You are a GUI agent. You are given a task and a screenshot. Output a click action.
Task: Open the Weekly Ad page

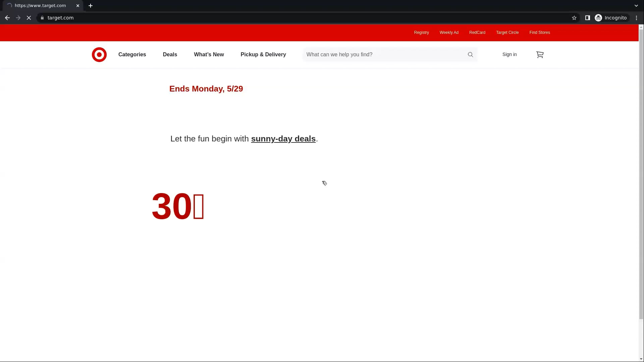point(449,33)
